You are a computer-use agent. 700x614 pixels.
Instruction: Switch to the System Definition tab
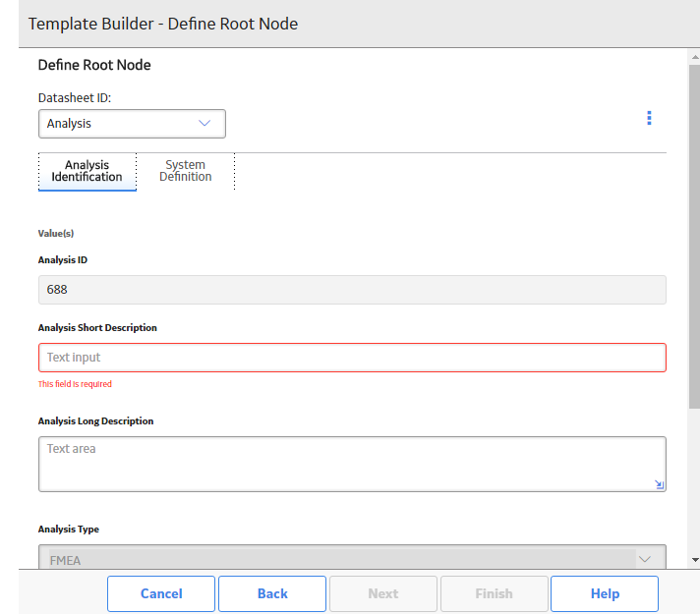185,171
